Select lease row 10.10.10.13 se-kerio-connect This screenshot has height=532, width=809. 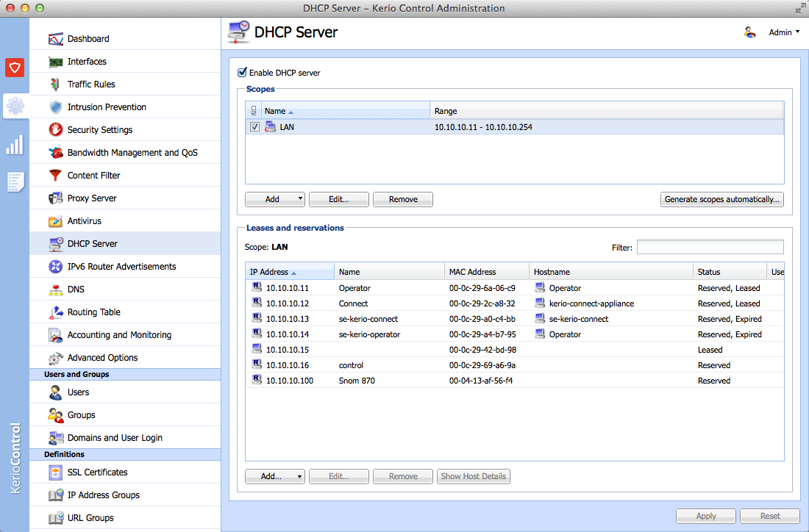514,319
